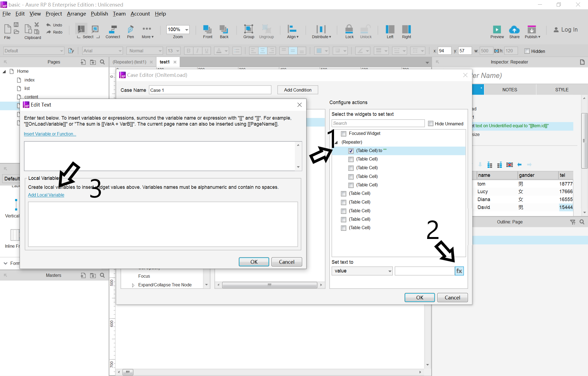The height and width of the screenshot is (376, 588).
Task: Click the Add Condition button
Action: coord(298,90)
